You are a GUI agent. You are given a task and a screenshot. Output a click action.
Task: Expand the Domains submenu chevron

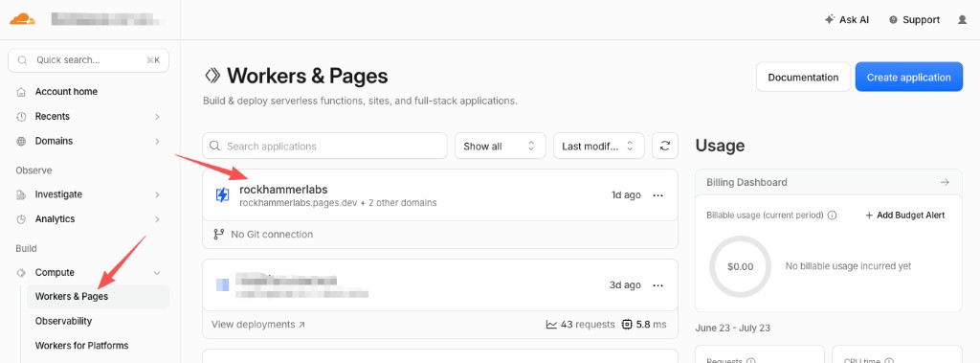pos(158,141)
